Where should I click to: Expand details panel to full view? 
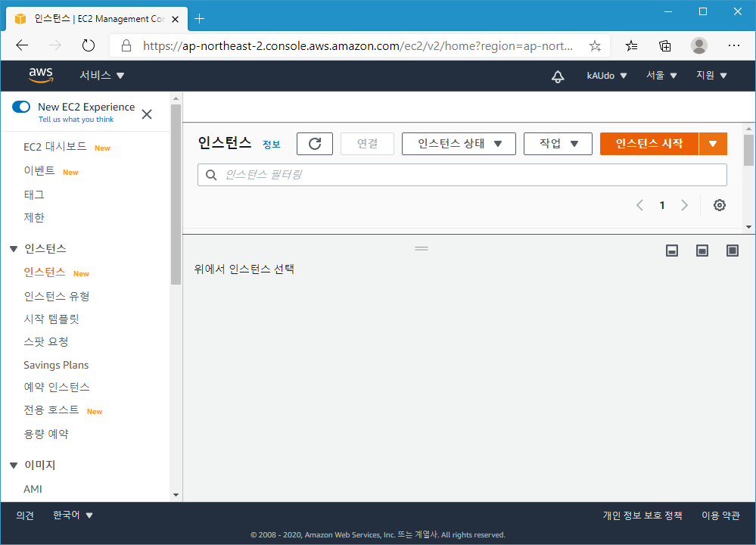[733, 251]
